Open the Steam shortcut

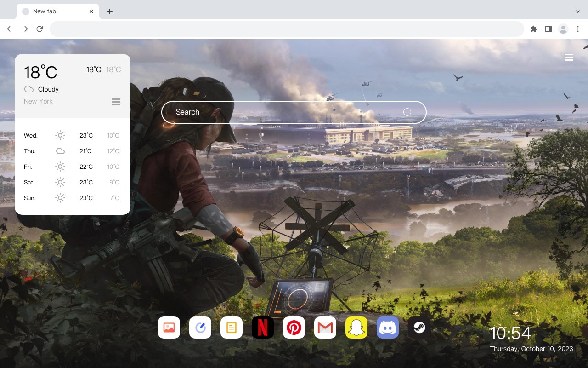point(419,328)
